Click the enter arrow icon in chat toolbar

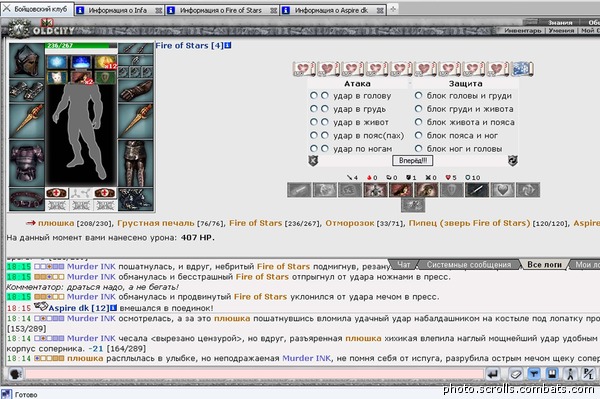[x=493, y=374]
